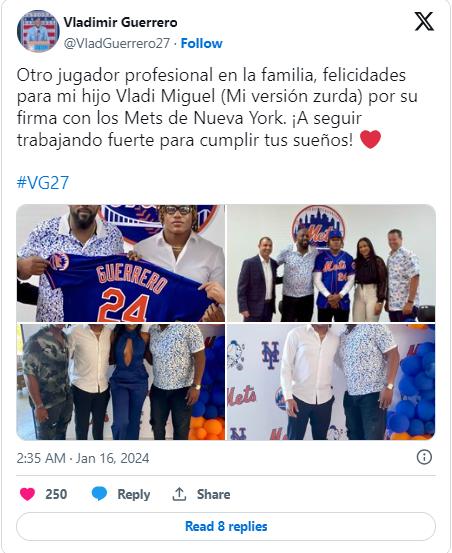Click the 250 likes count
Image resolution: width=452 pixels, height=553 pixels.
click(56, 494)
